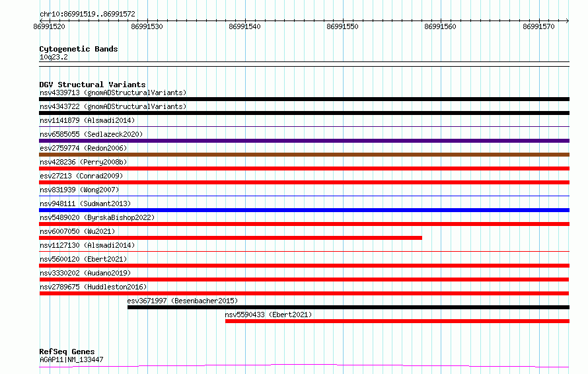588x374 pixels.
Task: Click the 10q23.2 band label
Action: point(54,57)
